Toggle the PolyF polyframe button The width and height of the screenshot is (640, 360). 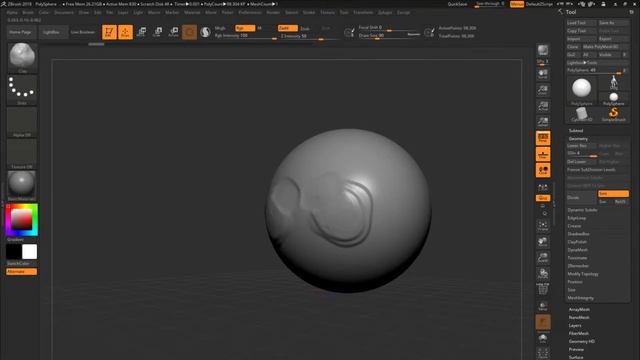coord(543,289)
